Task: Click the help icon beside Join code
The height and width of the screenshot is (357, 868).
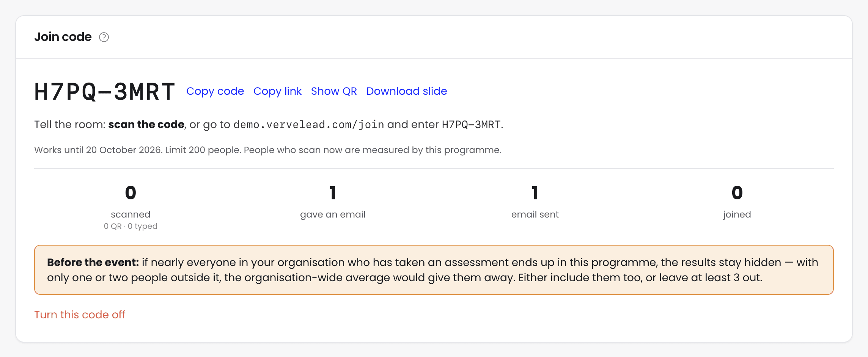Action: 104,37
